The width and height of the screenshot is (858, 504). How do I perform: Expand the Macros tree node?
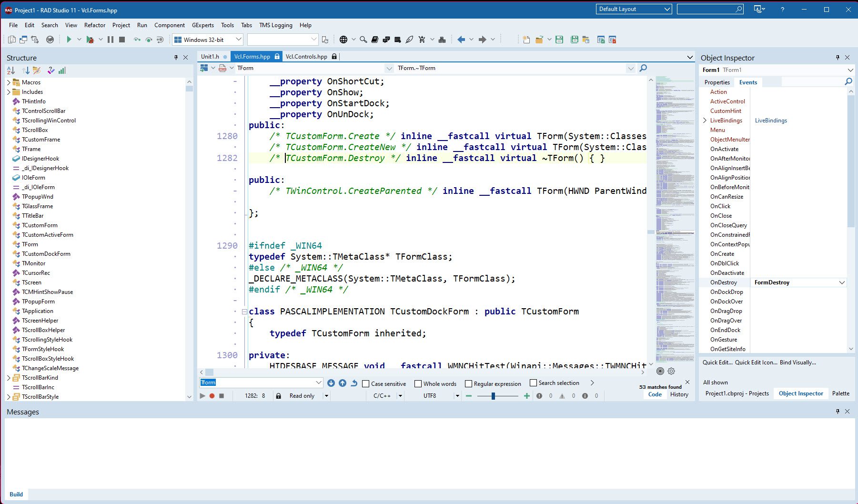[x=9, y=82]
